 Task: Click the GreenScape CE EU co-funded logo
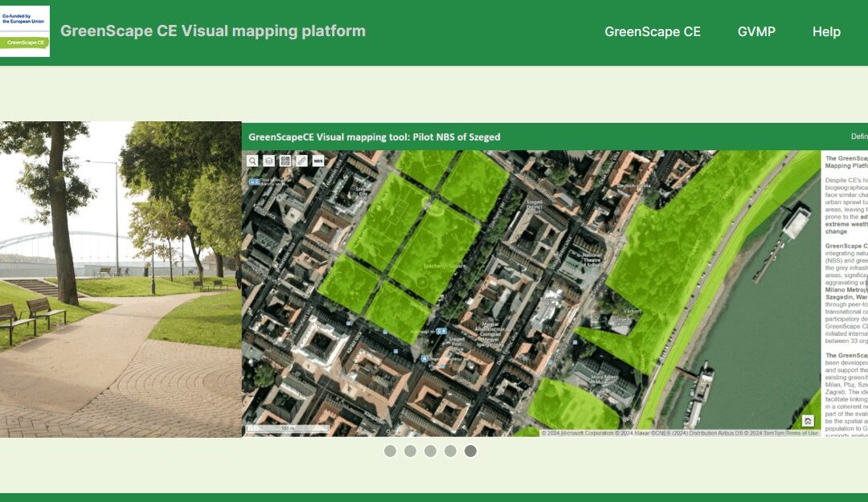pos(24,31)
